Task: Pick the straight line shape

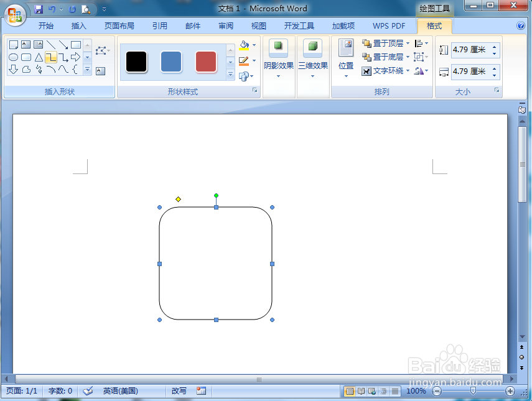Action: 51,44
